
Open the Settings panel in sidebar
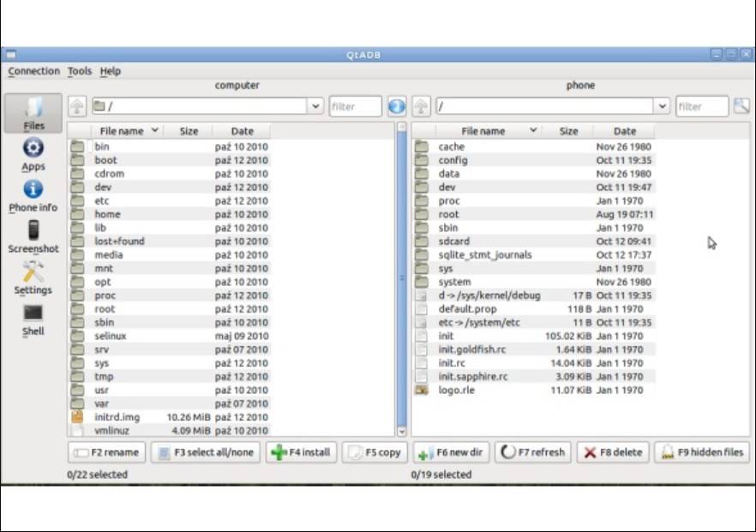click(x=33, y=278)
